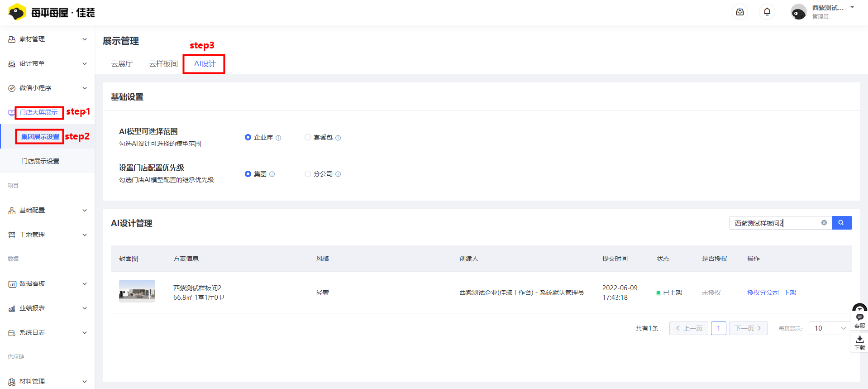Go to 上一页 previous page
Screen dimensions: 868x389
[x=689, y=328]
